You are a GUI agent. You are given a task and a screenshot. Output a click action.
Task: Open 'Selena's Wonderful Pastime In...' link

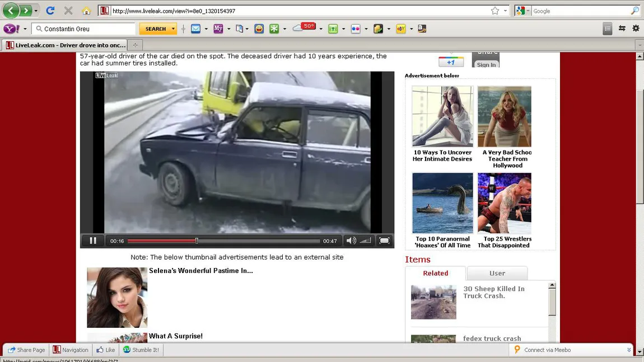(201, 271)
